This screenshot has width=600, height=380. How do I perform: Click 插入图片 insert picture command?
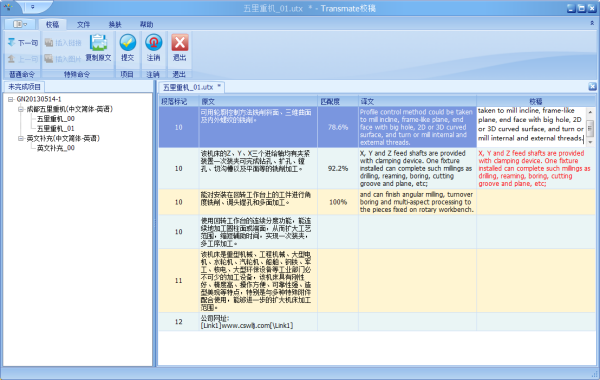63,59
